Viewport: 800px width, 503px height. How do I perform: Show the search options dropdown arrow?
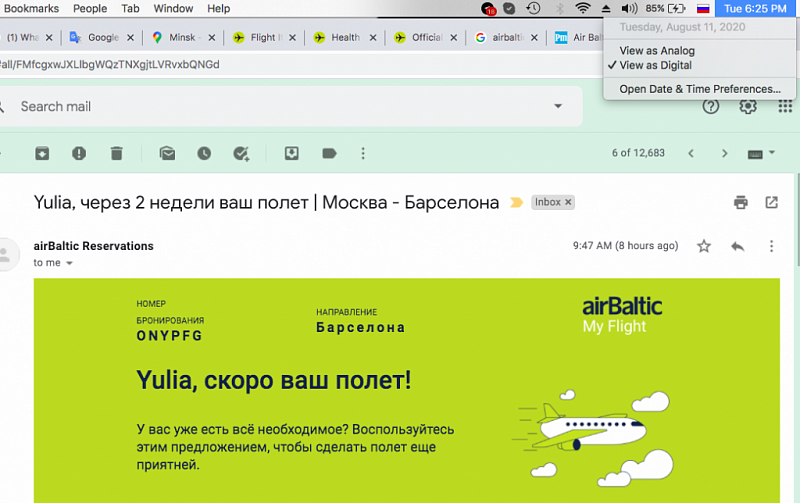click(558, 106)
